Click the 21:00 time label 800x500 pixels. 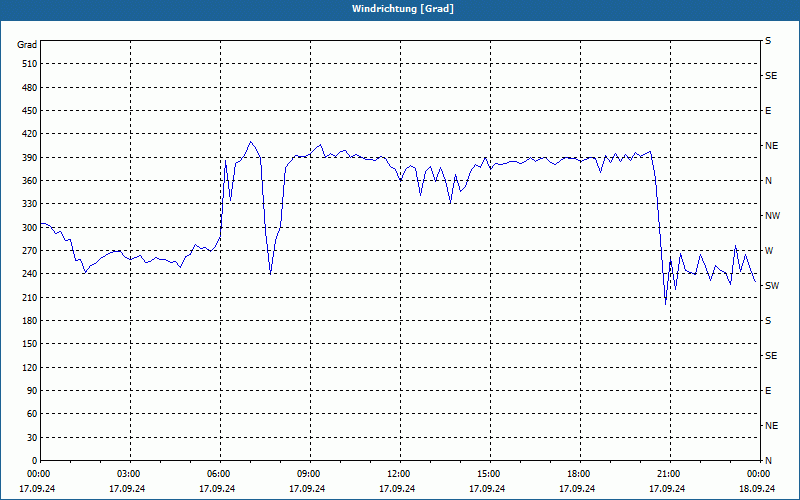pyautogui.click(x=668, y=473)
